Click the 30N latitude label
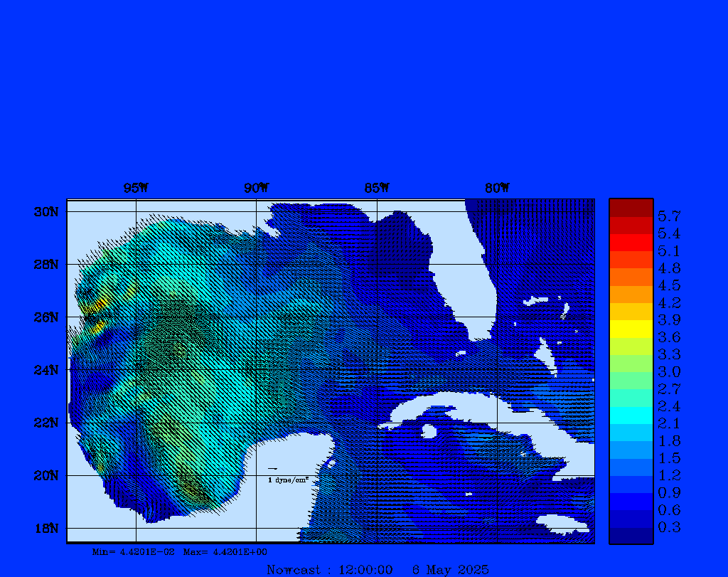Viewport: 728px width, 577px height. (45, 212)
